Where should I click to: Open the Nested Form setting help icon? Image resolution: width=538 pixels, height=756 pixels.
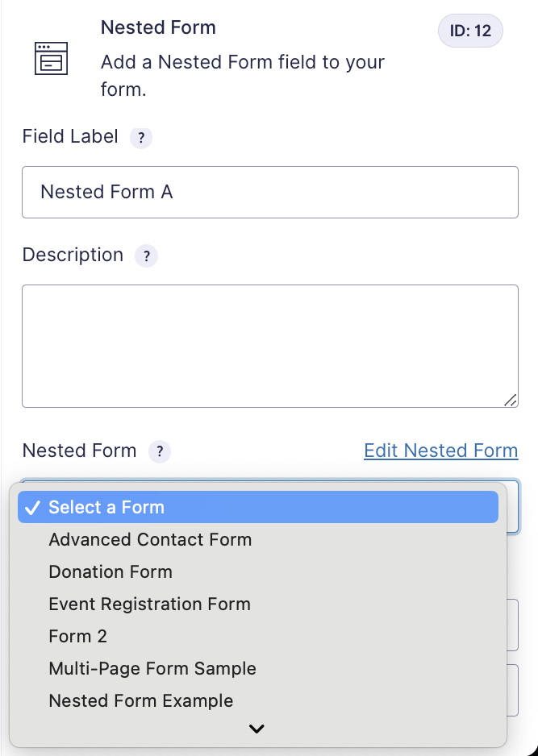pyautogui.click(x=160, y=452)
